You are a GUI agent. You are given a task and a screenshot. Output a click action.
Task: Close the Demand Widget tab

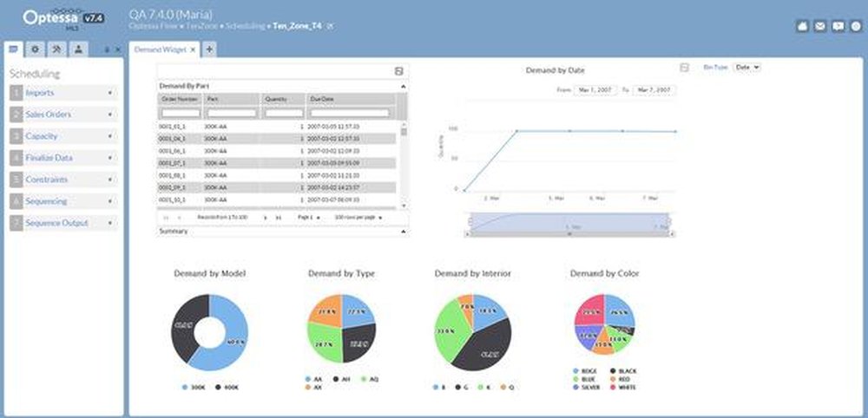[x=193, y=49]
